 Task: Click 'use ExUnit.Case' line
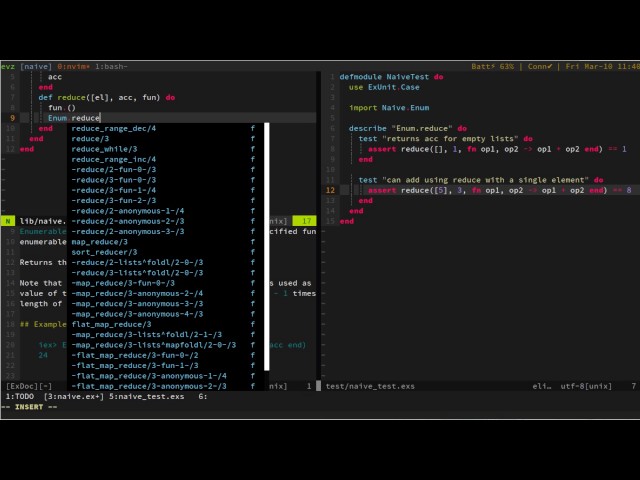[384, 87]
